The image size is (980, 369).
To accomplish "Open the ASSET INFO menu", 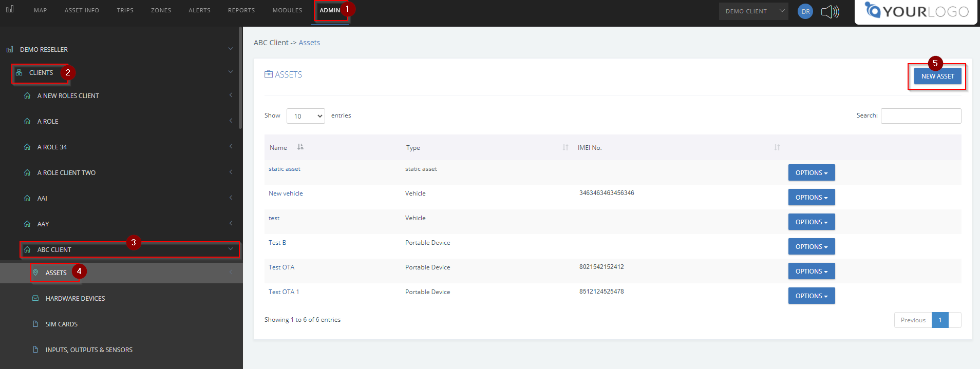I will click(82, 10).
